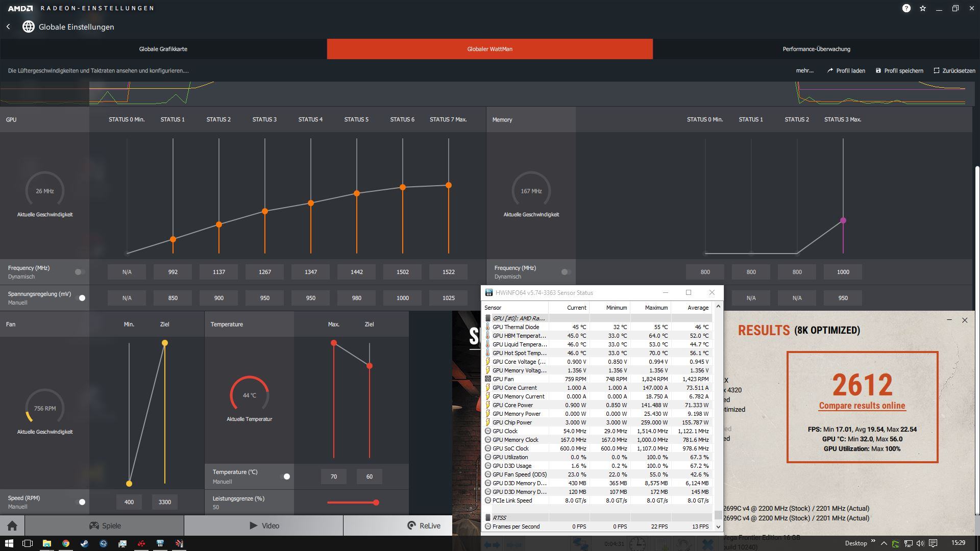Open Chrome from the taskbar
The width and height of the screenshot is (980, 551).
(x=65, y=543)
